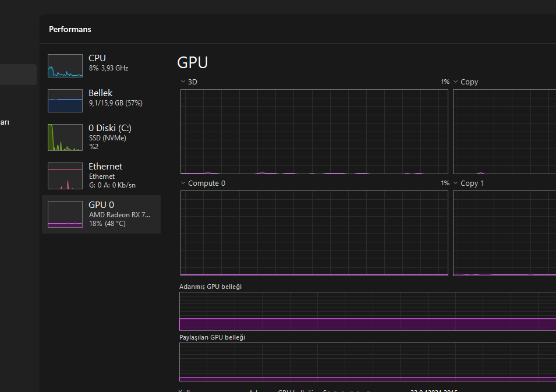Click the CPU mini usage graph
This screenshot has width=556, height=392.
(x=65, y=66)
